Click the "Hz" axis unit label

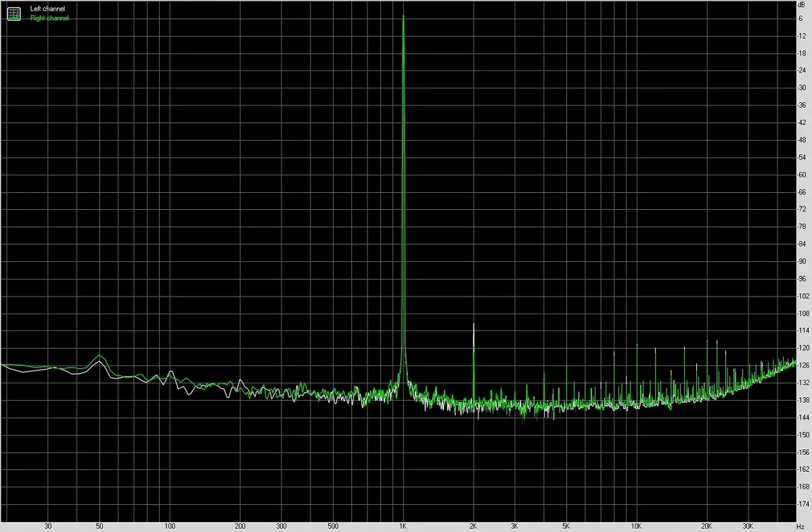point(802,526)
